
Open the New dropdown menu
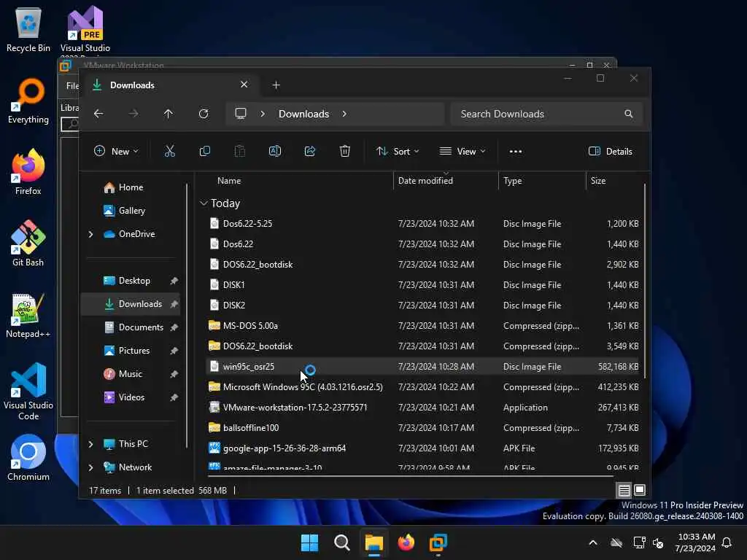[116, 152]
